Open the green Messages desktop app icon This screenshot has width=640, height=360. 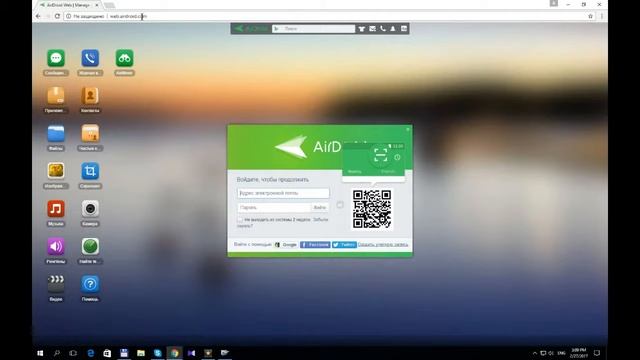56,58
